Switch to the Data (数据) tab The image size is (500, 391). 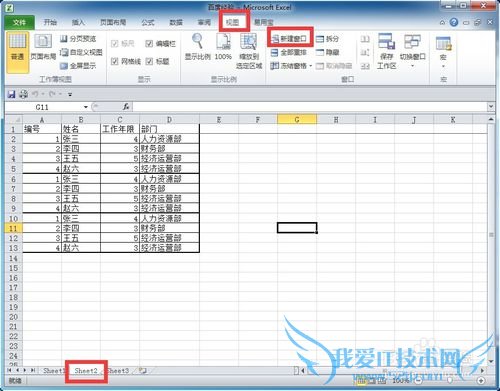coord(176,22)
